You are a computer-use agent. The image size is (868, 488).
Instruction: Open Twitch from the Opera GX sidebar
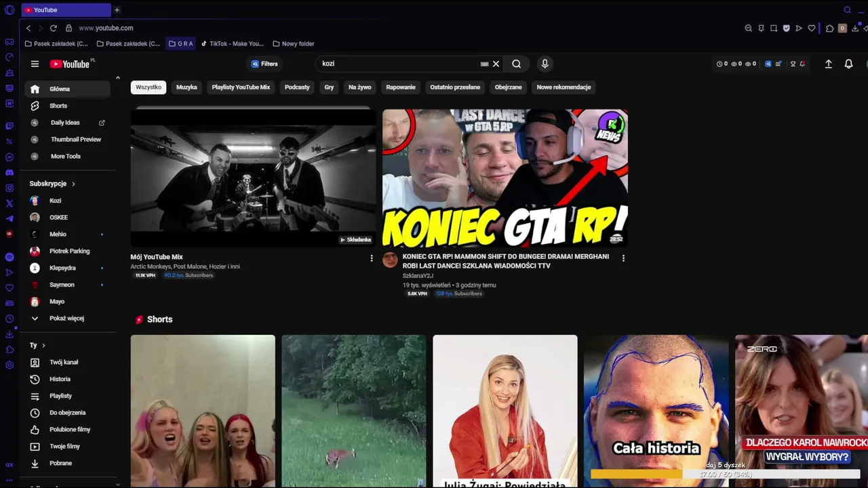(x=9, y=125)
